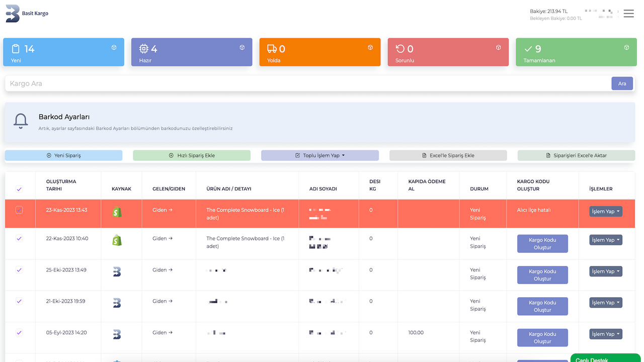This screenshot has height=362, width=644.
Task: Click the box icon on Yolda card
Action: [370, 47]
